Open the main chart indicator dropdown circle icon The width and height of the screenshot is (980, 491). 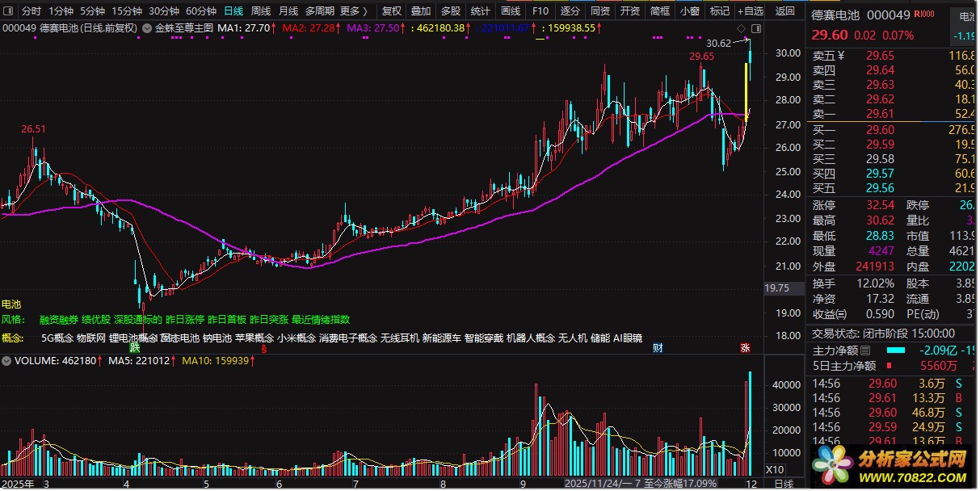pos(146,27)
